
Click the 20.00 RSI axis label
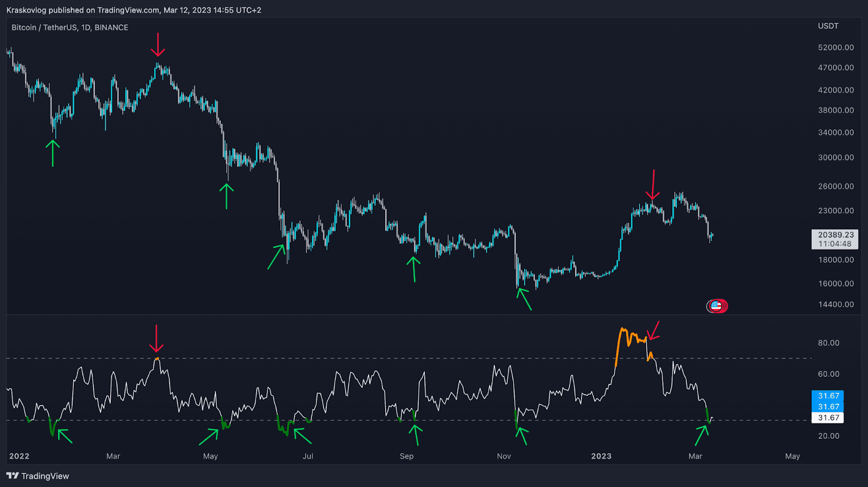click(828, 436)
